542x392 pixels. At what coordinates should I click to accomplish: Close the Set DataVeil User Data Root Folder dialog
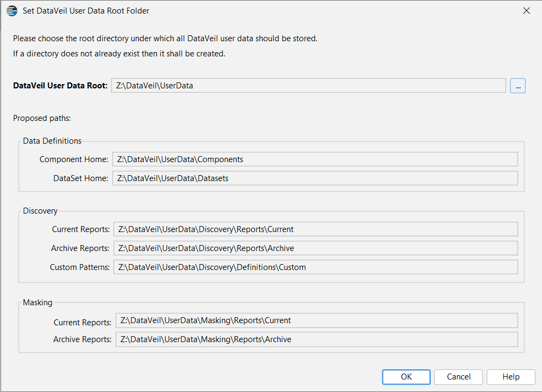point(526,11)
